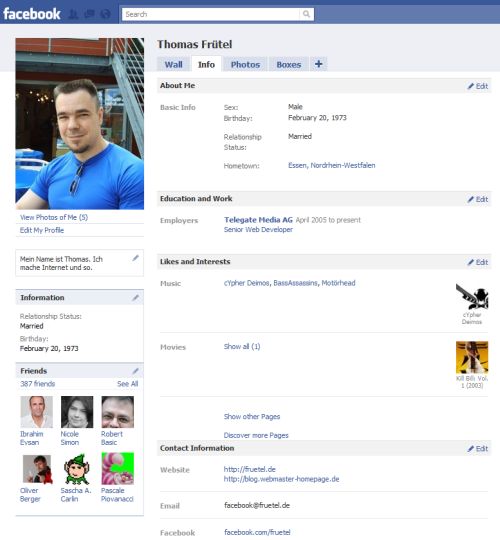Click into the Search field
This screenshot has width=500, height=540.
click(x=211, y=14)
